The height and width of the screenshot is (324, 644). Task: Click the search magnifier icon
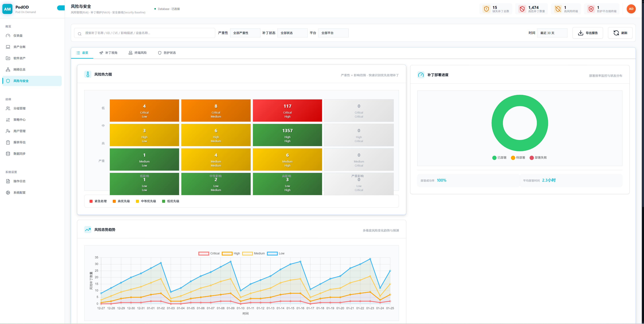pyautogui.click(x=79, y=33)
